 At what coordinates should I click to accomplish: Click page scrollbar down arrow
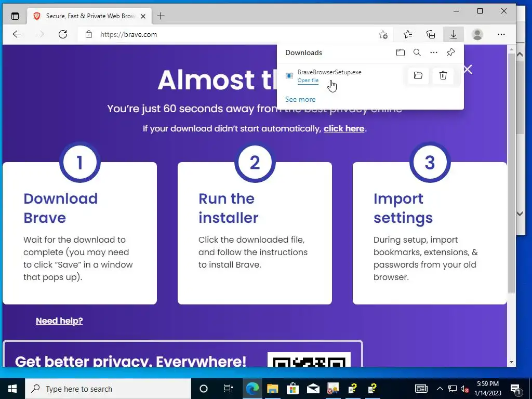[x=511, y=362]
